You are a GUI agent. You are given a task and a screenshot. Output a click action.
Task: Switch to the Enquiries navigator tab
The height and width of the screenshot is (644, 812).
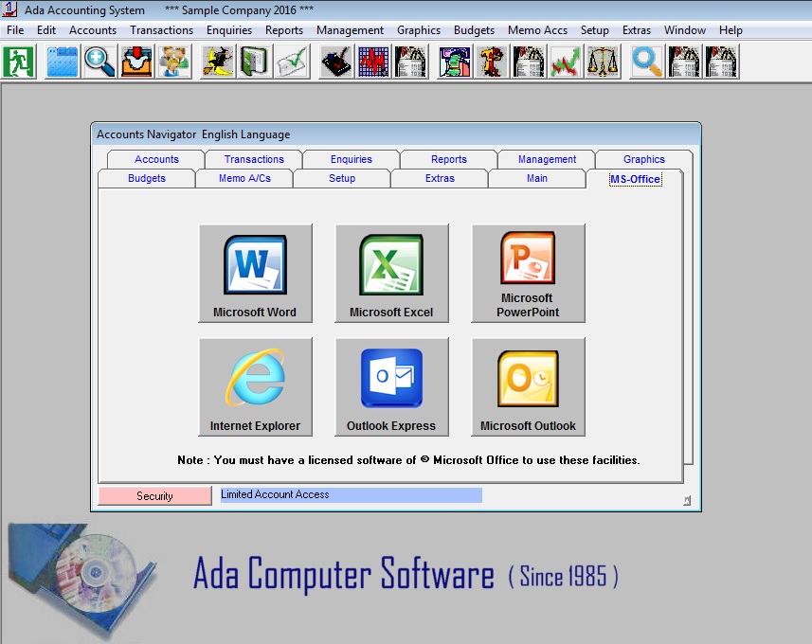352,159
